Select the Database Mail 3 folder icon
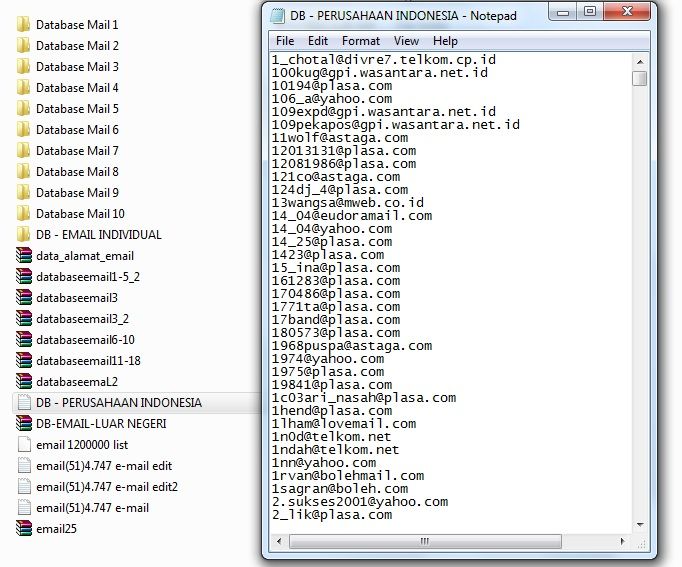 (x=24, y=67)
